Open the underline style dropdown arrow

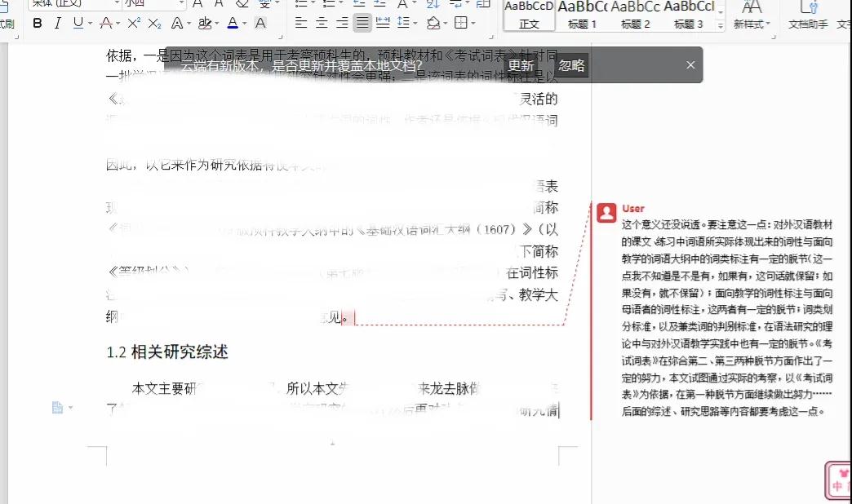pos(90,24)
